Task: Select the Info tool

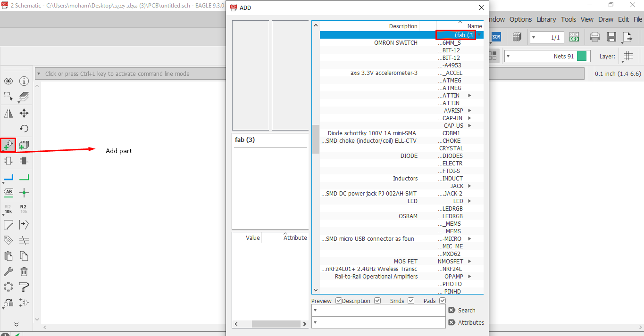Action: coord(24,81)
